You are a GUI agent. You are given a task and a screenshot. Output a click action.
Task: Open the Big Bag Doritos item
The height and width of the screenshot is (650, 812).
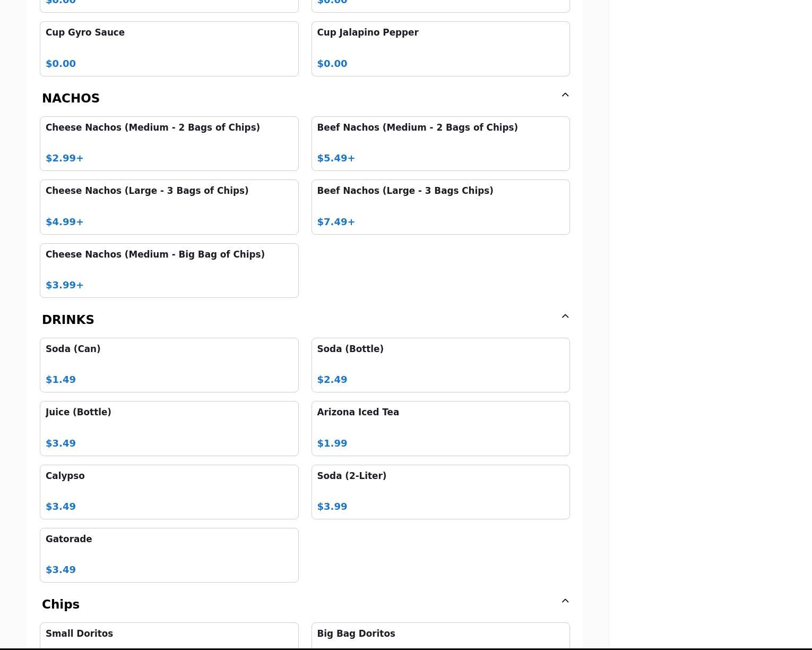[440, 636]
